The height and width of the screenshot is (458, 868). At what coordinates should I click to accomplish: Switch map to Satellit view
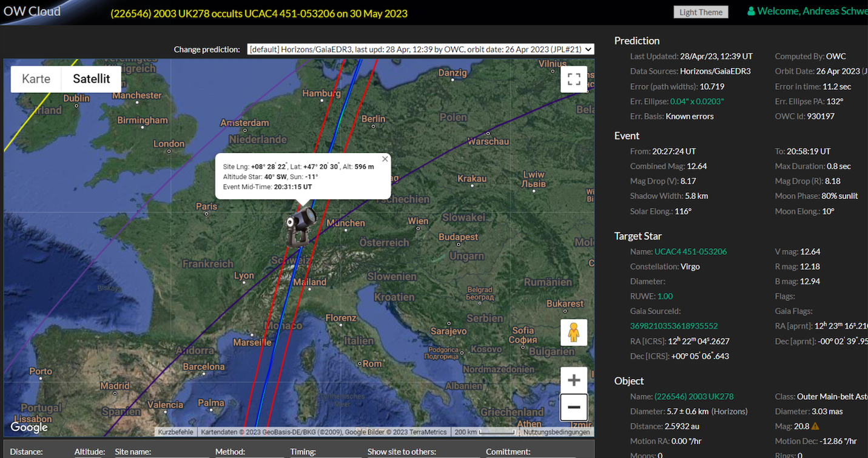pos(92,79)
